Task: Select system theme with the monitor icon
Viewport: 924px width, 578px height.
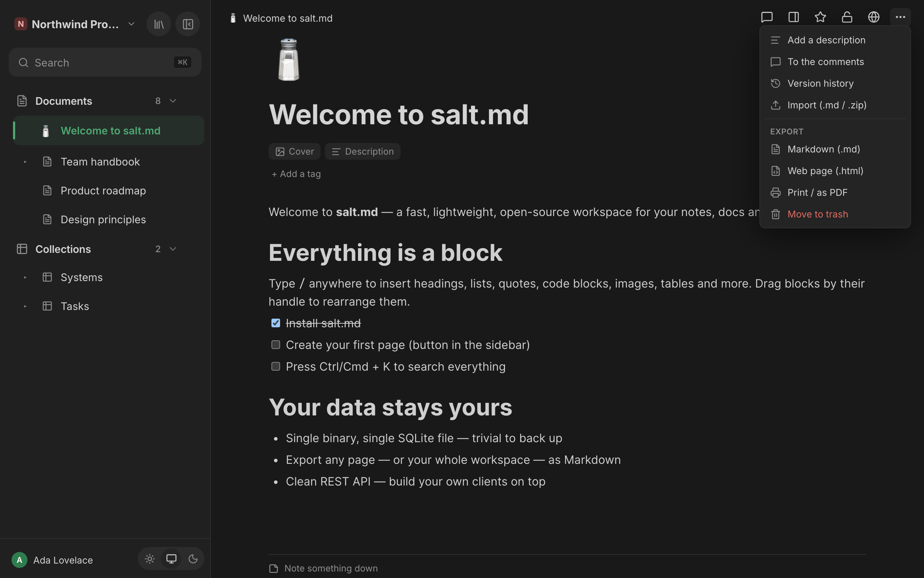Action: pyautogui.click(x=171, y=559)
